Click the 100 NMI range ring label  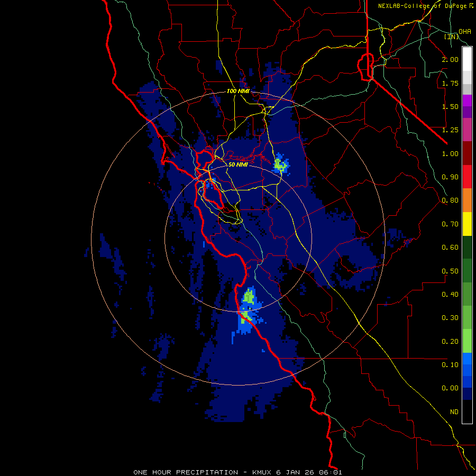tap(239, 91)
